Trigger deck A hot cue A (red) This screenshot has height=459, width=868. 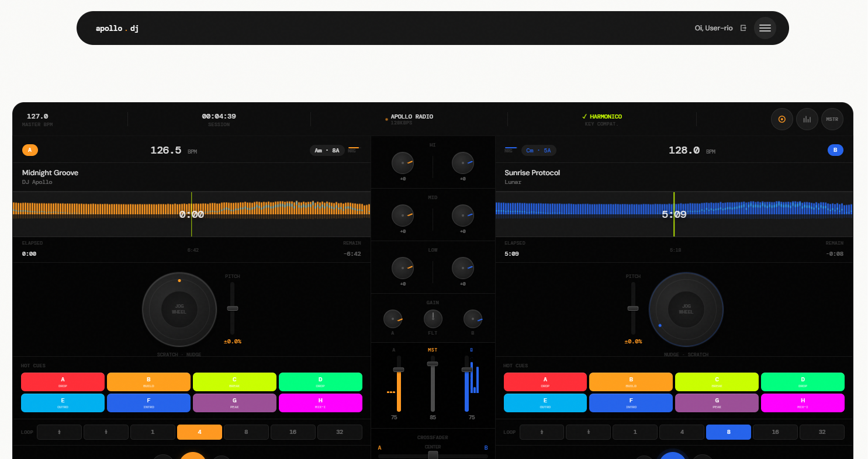(x=63, y=382)
